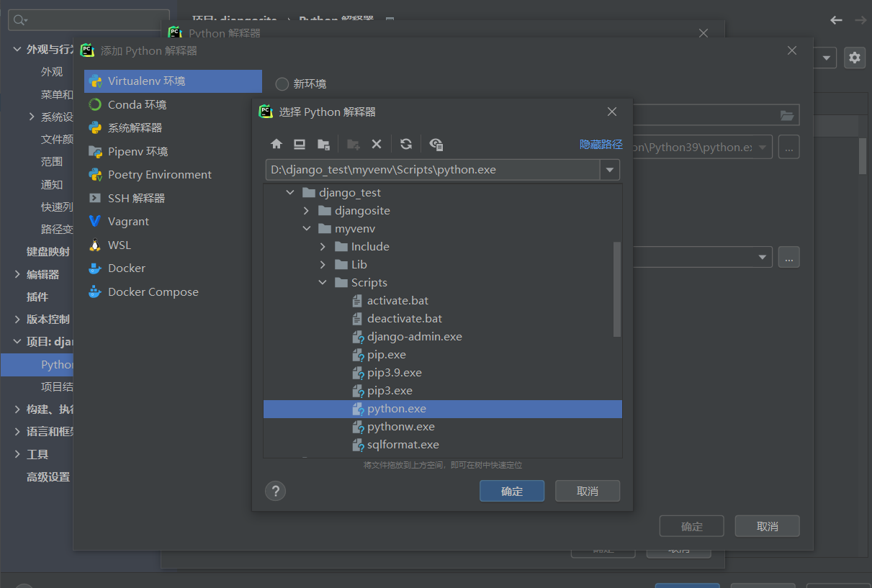Click the delete X icon in chooser toolbar

point(376,144)
